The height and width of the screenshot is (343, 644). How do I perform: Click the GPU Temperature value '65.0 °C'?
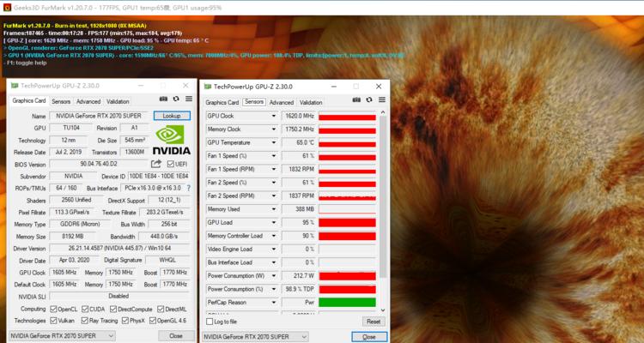click(x=299, y=143)
